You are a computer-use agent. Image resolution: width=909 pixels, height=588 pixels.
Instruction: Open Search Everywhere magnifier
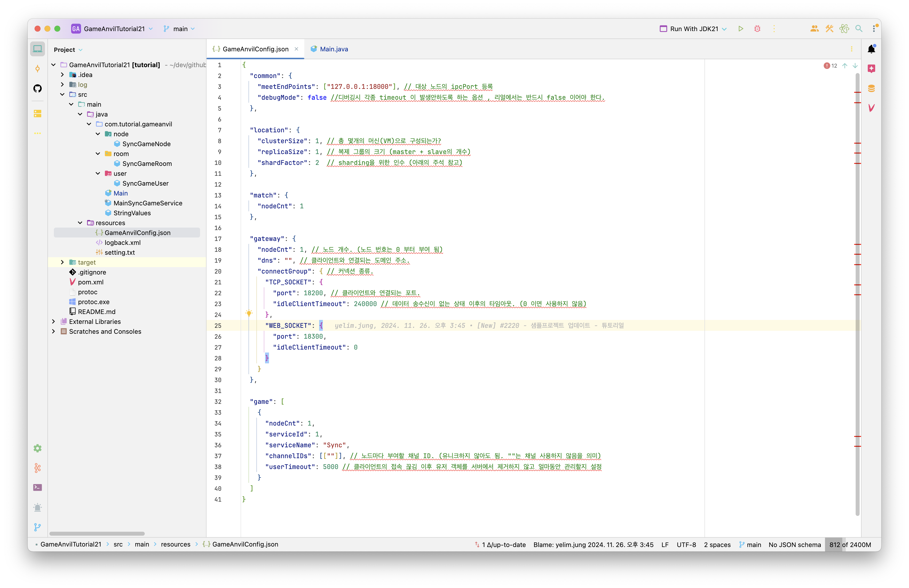pos(859,29)
